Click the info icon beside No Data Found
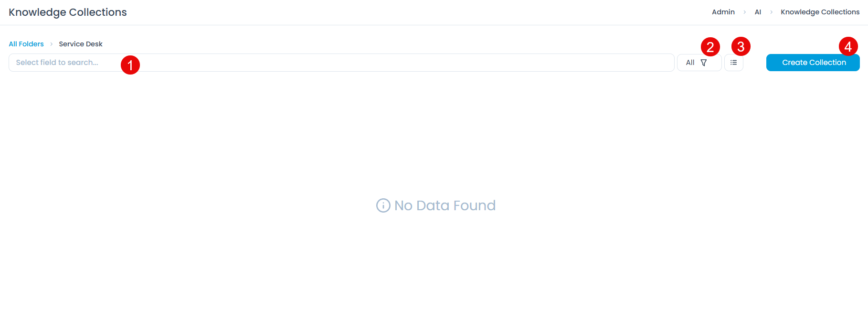 (x=383, y=205)
